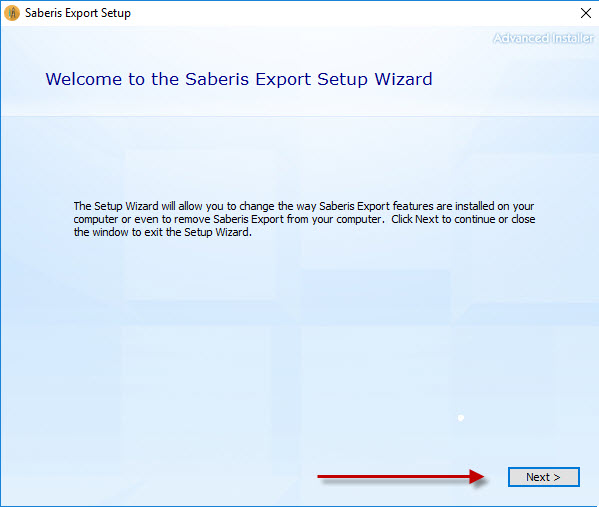Click the word "Wizard" ending the blue heading
The height and width of the screenshot is (507, 599).
click(x=403, y=79)
